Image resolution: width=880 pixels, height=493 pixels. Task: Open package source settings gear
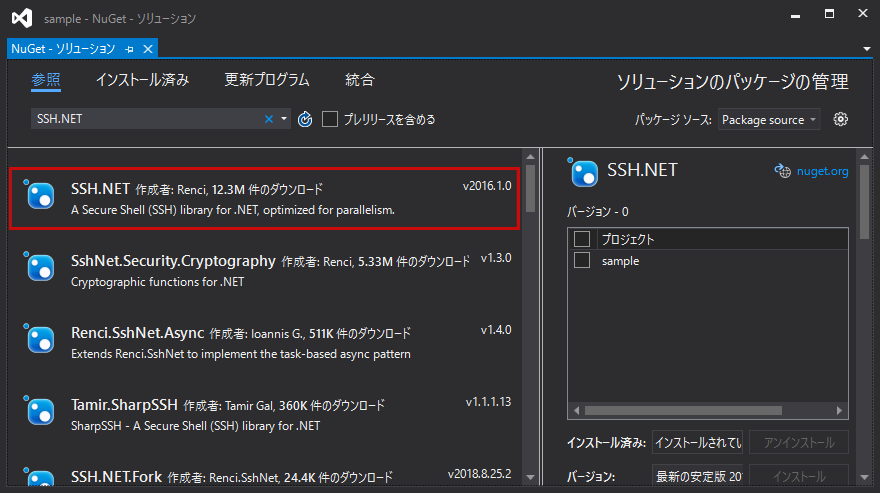click(840, 119)
